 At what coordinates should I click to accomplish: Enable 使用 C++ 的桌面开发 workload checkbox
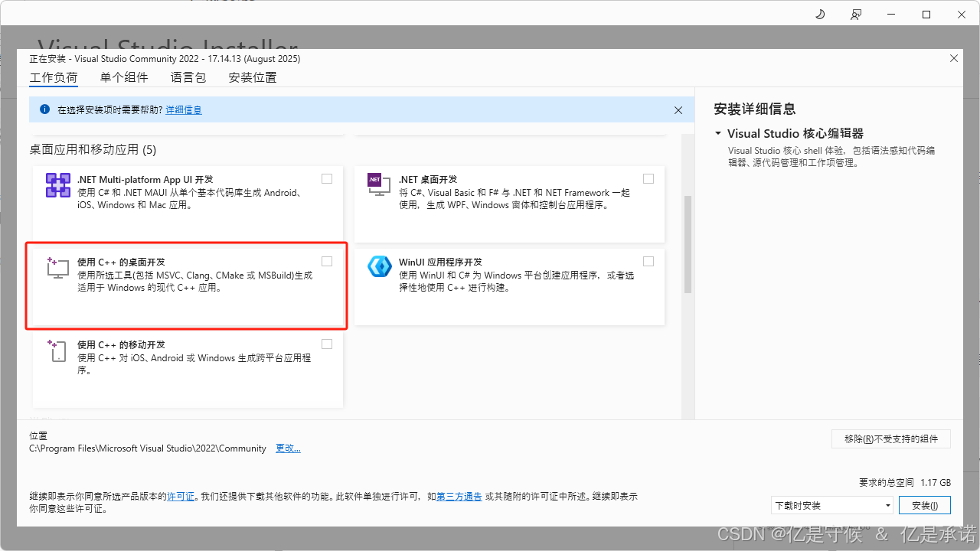click(x=327, y=261)
